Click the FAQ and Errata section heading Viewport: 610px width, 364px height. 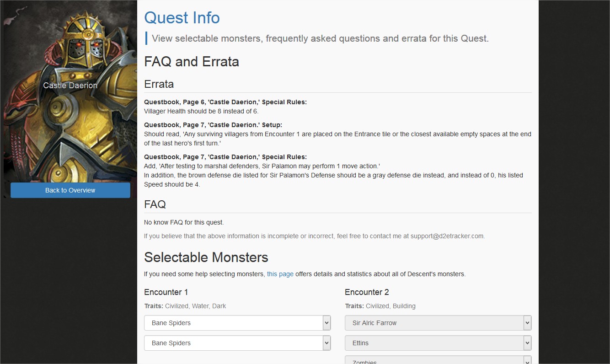(x=192, y=61)
